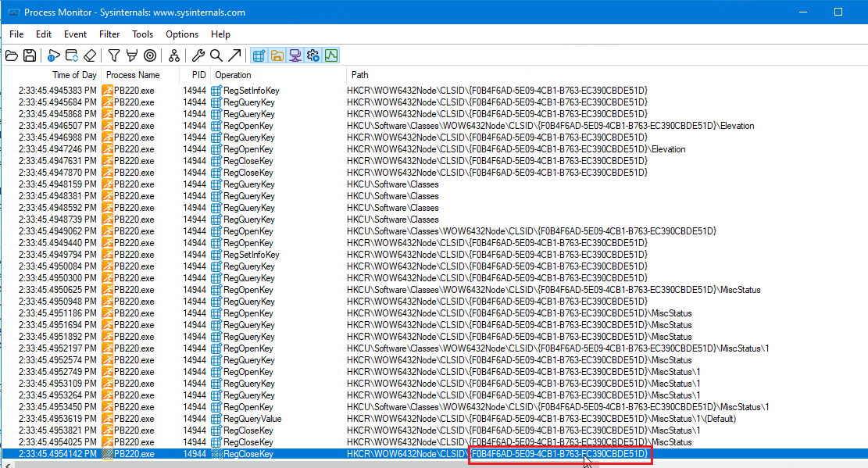
Task: Click RegQueryKey in the 2:33:45.4950300 row
Action: [x=249, y=278]
